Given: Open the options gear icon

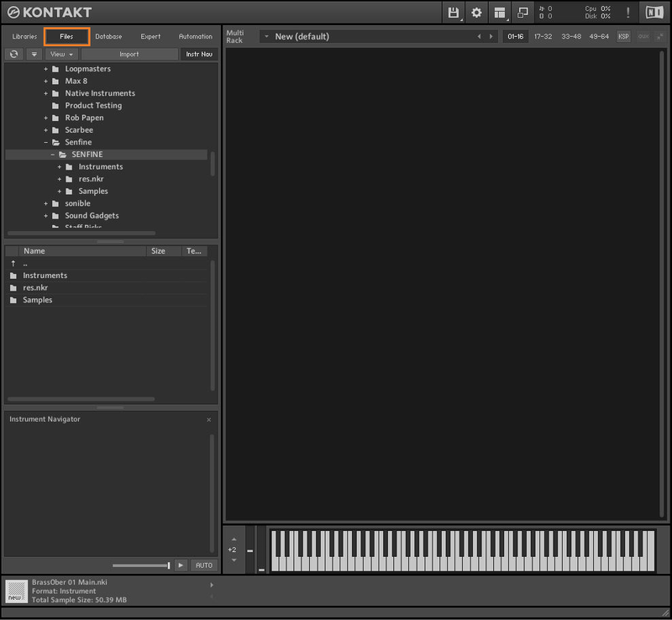Looking at the screenshot, I should click(x=476, y=13).
